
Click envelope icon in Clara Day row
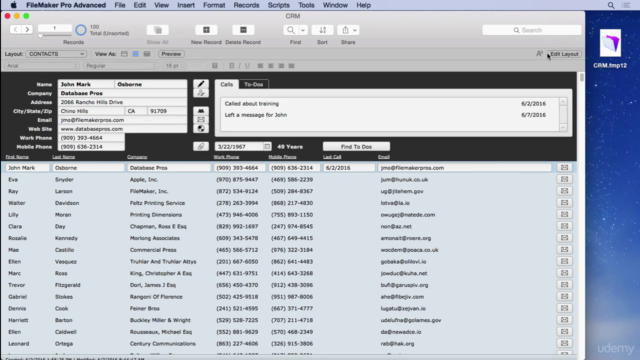tap(564, 226)
